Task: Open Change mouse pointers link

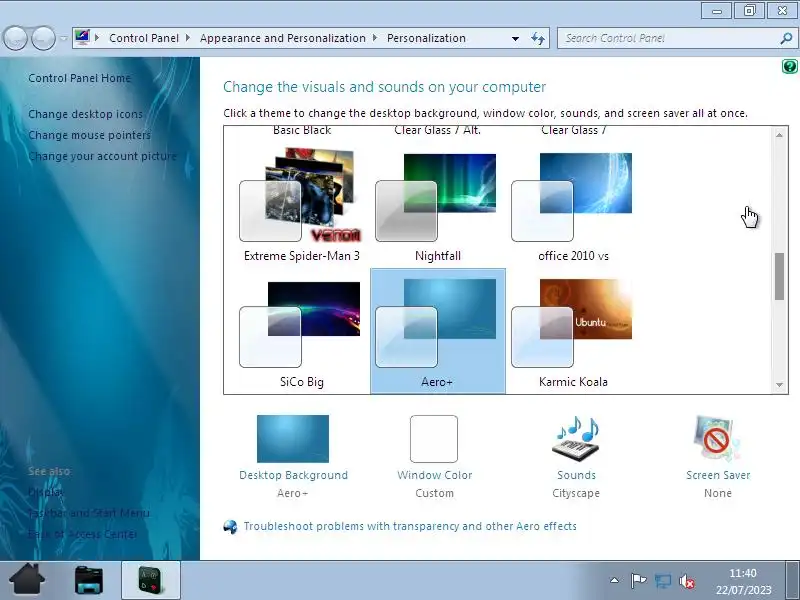Action: [89, 135]
